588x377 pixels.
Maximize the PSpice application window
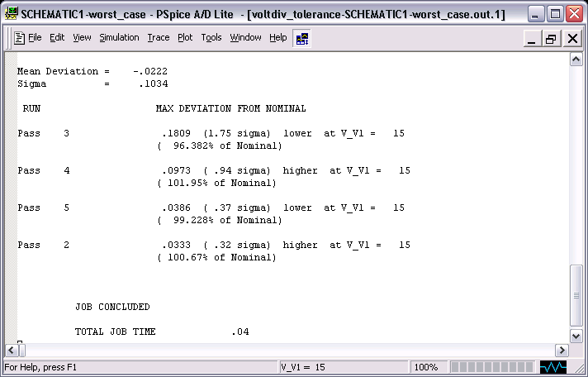coord(555,14)
